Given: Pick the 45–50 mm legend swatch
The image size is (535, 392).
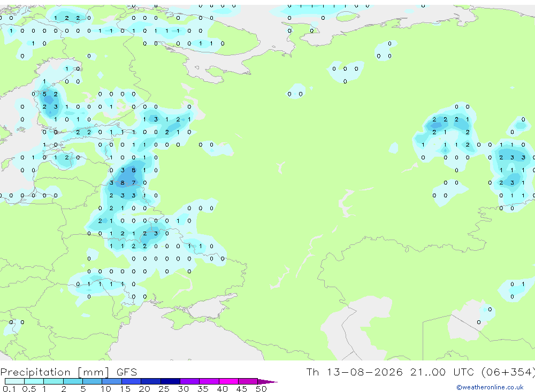Looking at the screenshot, I should pos(248,381).
